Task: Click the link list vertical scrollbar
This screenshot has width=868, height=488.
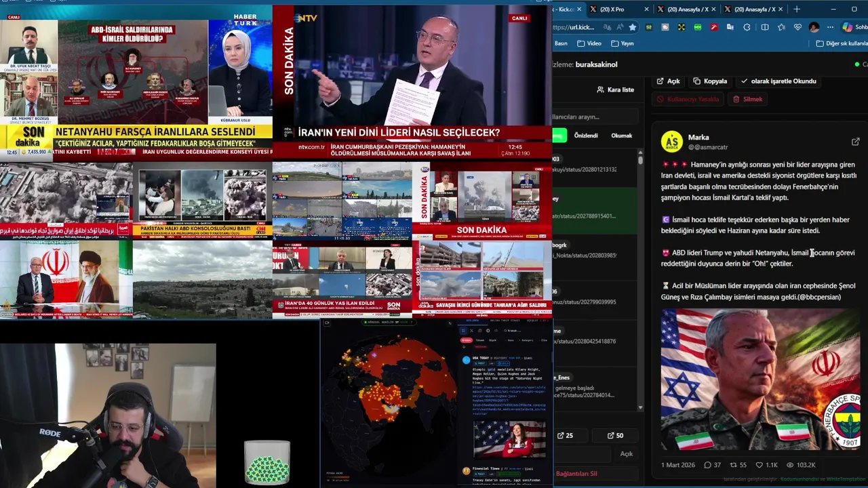Action: 640,281
